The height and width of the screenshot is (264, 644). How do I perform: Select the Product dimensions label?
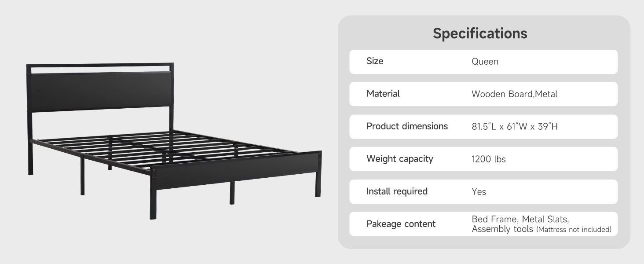[x=407, y=126]
